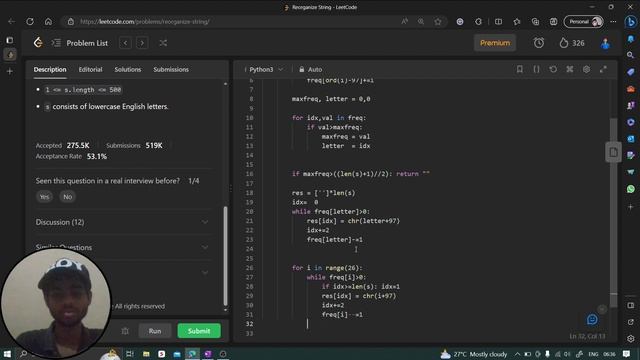The width and height of the screenshot is (640, 360).
Task: Switch to the Solutions tab
Action: [x=127, y=69]
